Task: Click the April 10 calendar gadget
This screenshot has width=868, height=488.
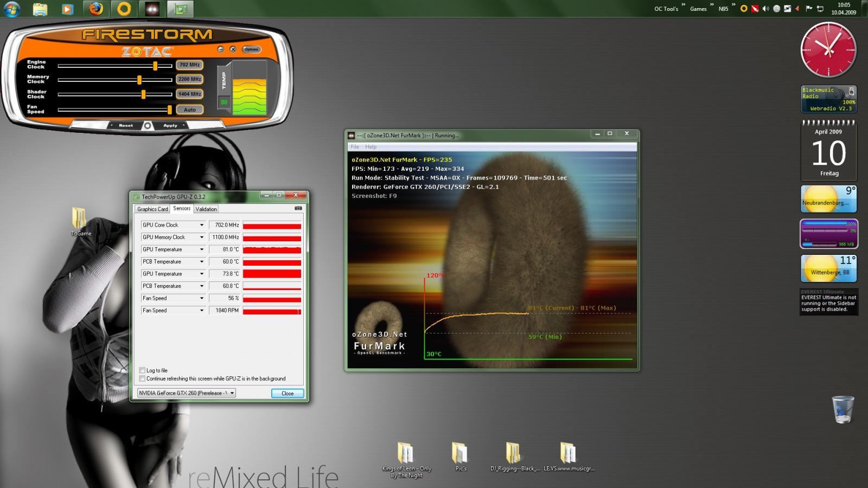Action: (828, 150)
